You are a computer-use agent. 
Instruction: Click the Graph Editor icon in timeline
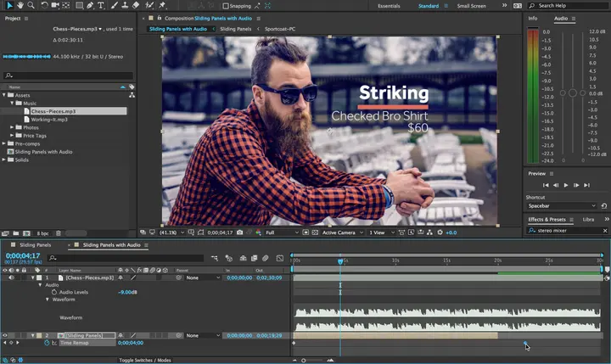tap(280, 258)
